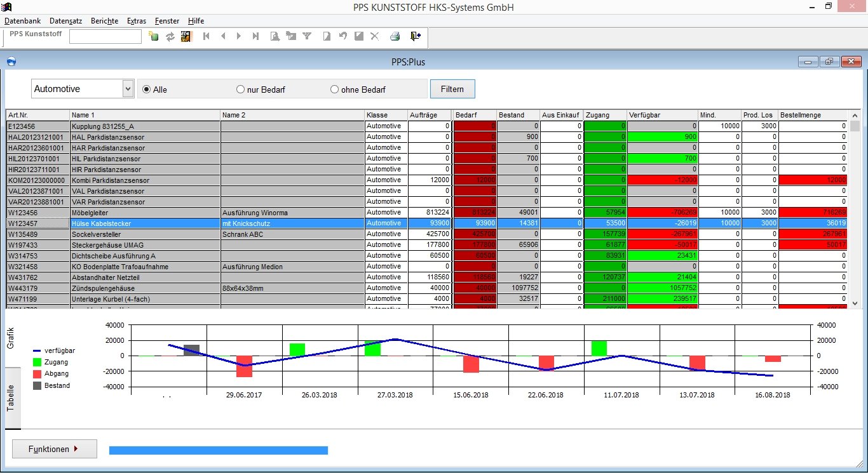Click the PPS Kunststoff search input field
Viewport: 868px width, 473px height.
click(105, 37)
